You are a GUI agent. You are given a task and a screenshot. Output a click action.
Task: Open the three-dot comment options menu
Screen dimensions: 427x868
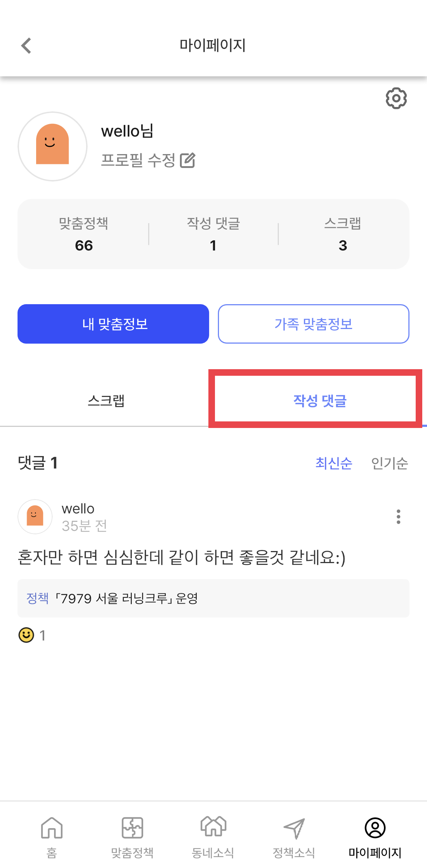click(399, 517)
